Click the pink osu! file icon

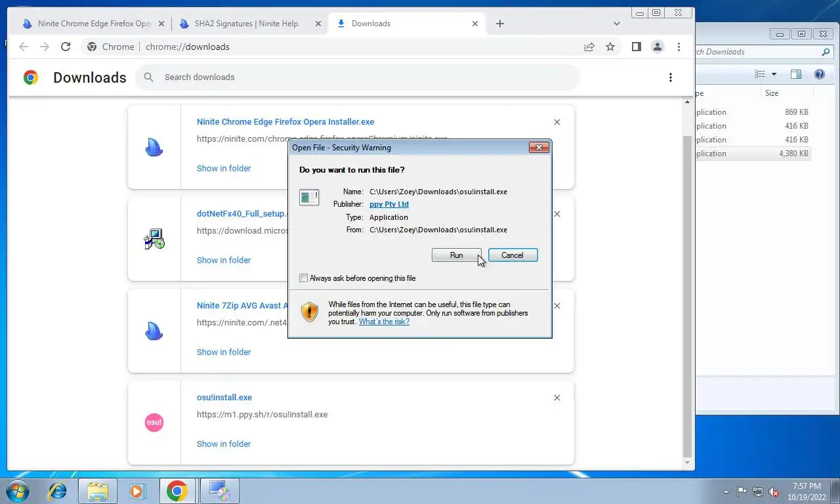point(154,423)
